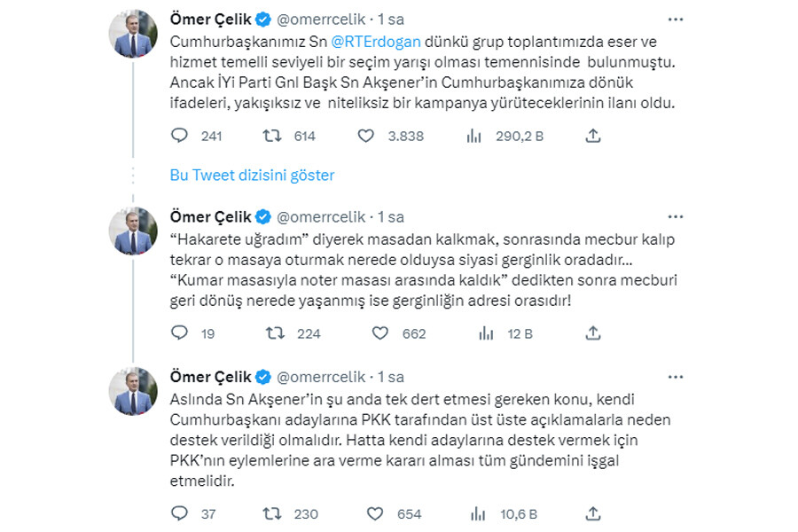This screenshot has width=798, height=532.
Task: Open the second tweet's "1 sa" timestamp
Action: tap(390, 216)
